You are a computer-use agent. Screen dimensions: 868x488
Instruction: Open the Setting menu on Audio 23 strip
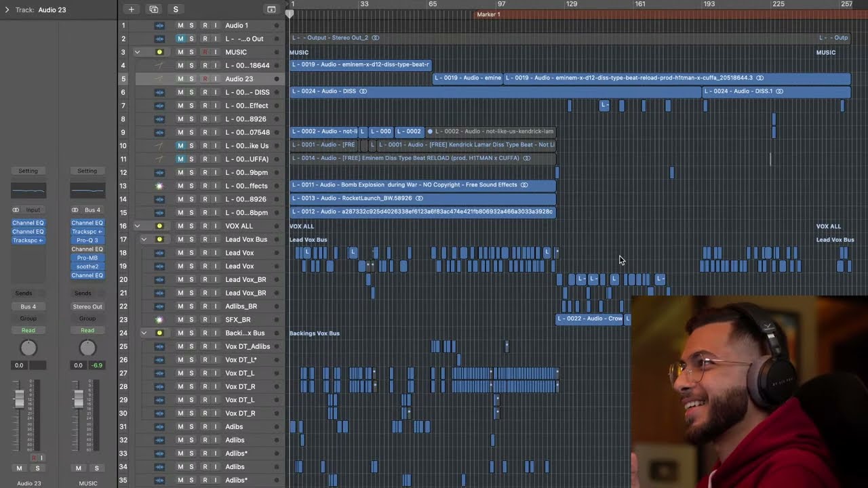coord(28,171)
